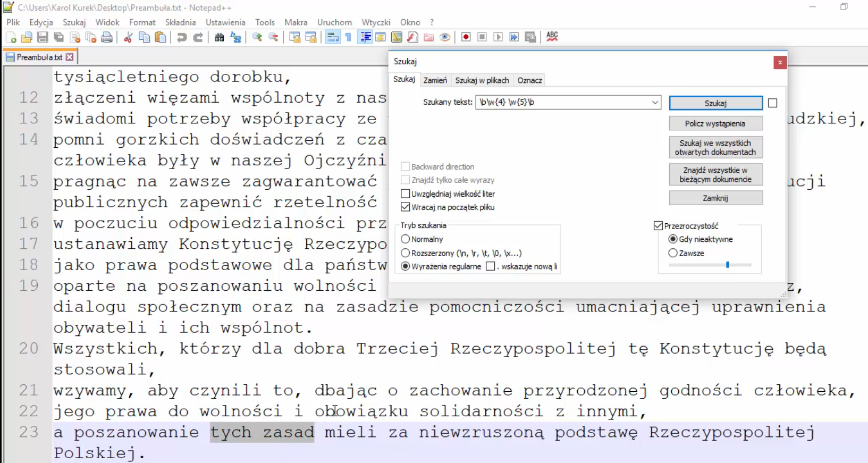The image size is (868, 463).
Task: Uncheck 'Wracaj na początek pliku' option
Action: point(406,207)
